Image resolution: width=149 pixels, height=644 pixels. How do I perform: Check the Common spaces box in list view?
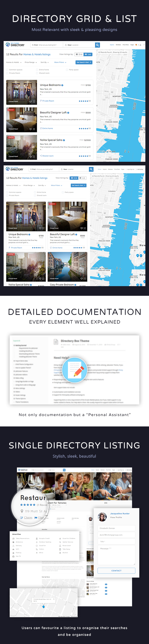7,70
